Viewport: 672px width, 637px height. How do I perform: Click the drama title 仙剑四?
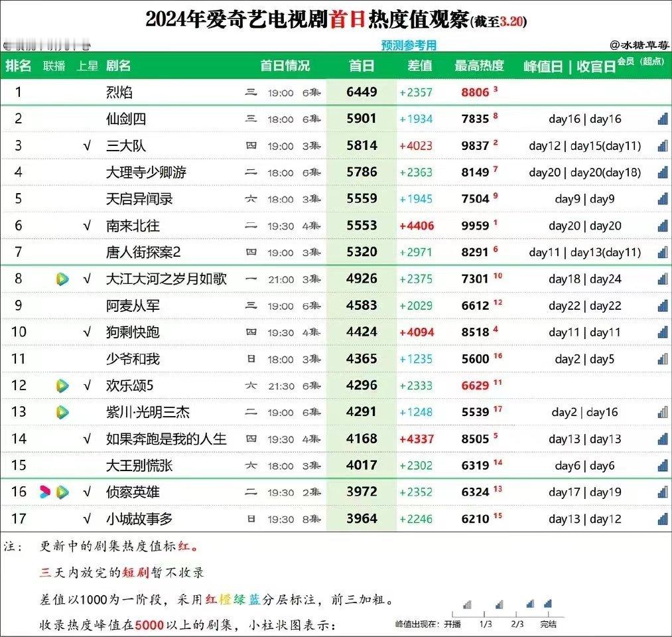[126, 119]
